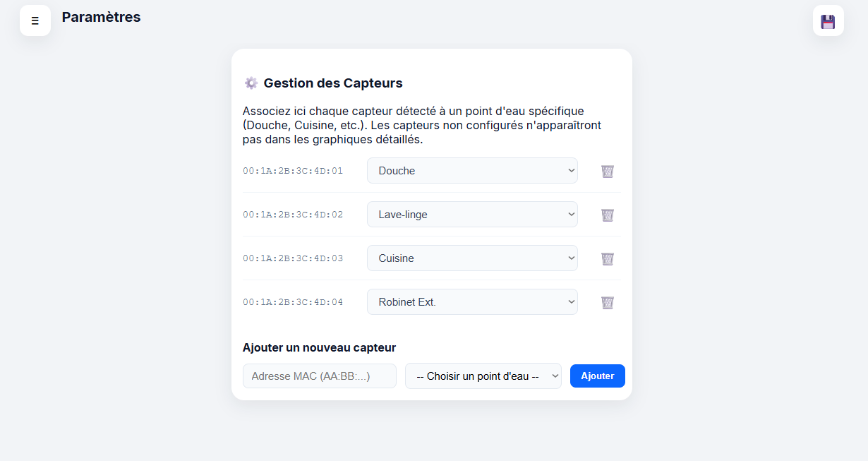Click the gear icon beside Gestion des Capteurs
The height and width of the screenshot is (461, 868).
[x=251, y=83]
